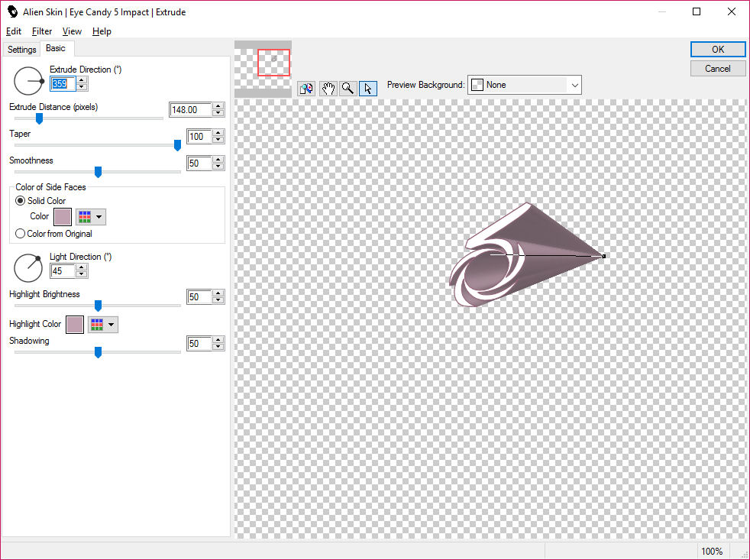Click the Shadowing value field
750x560 pixels.
199,343
